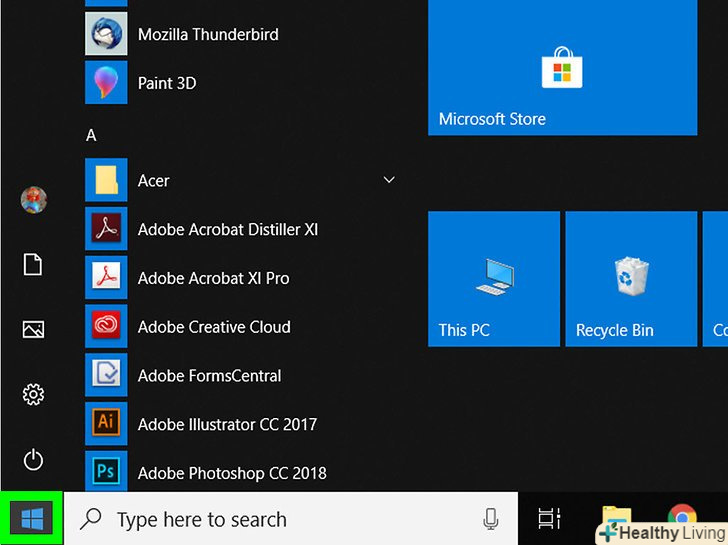This screenshot has height=545, width=728.
Task: Click the Microsoft Store tile
Action: 561,68
